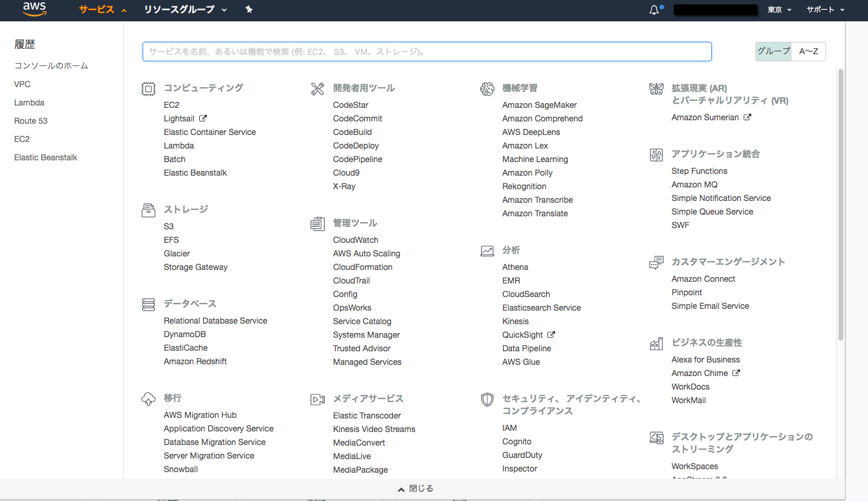
Task: Click the ストレージ category icon
Action: coord(148,210)
